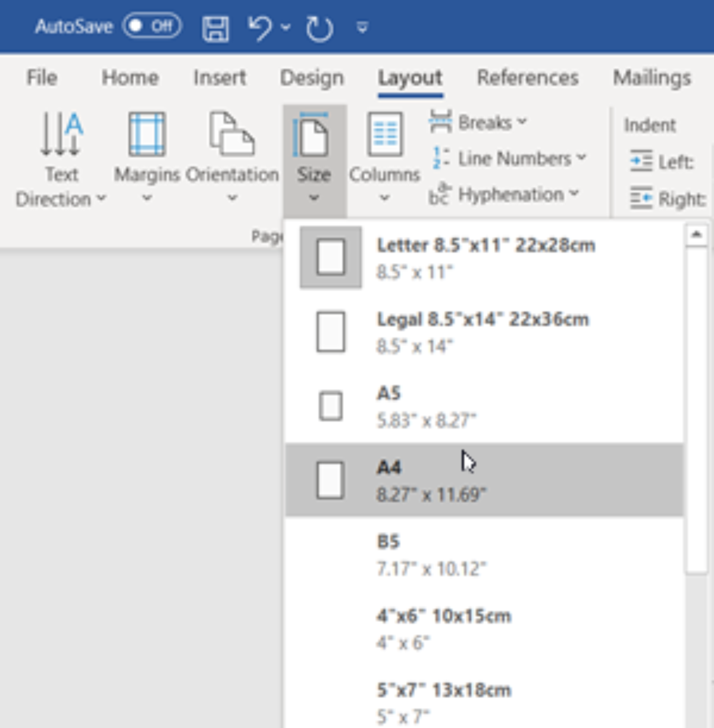Screen dimensions: 714x728
Task: Open the File menu tab
Action: 42,77
